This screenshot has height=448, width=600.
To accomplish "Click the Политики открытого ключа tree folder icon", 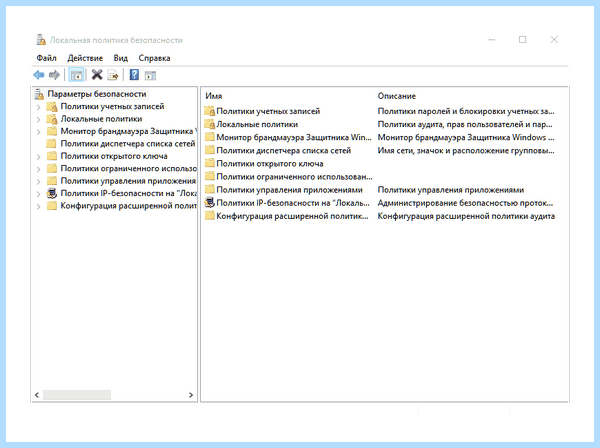I will [52, 156].
